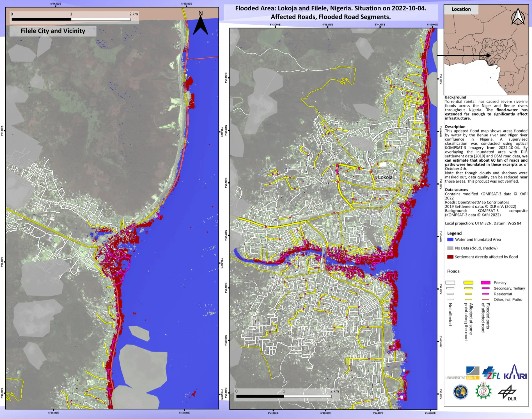This screenshot has height=419, width=532.
Task: Click the green gear emblem logo
Action: pos(483,391)
